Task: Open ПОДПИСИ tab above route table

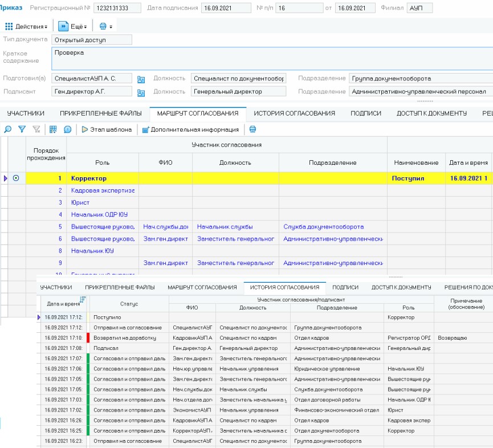Action: [x=366, y=113]
